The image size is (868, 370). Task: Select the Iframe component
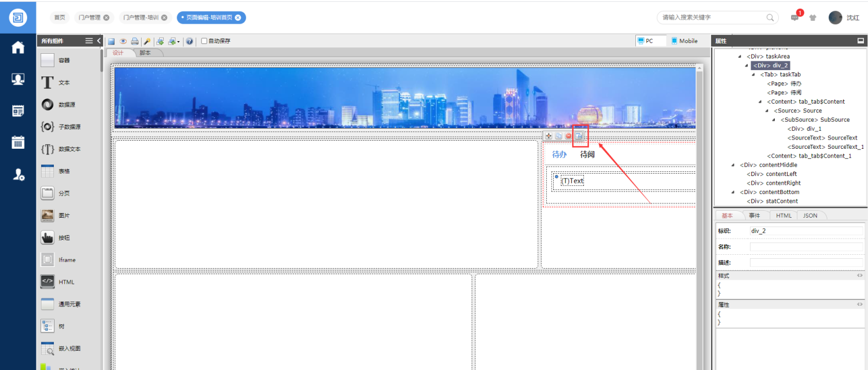pyautogui.click(x=58, y=260)
